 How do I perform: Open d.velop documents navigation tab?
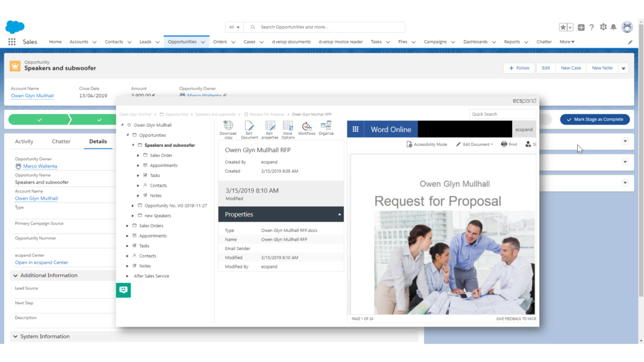(291, 42)
